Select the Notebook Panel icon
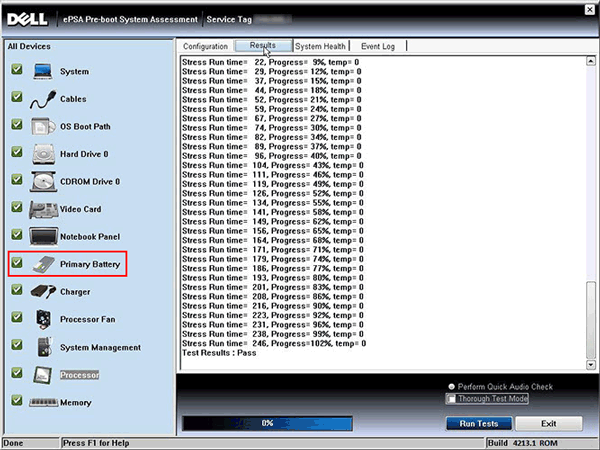This screenshot has height=450, width=600. click(x=44, y=236)
